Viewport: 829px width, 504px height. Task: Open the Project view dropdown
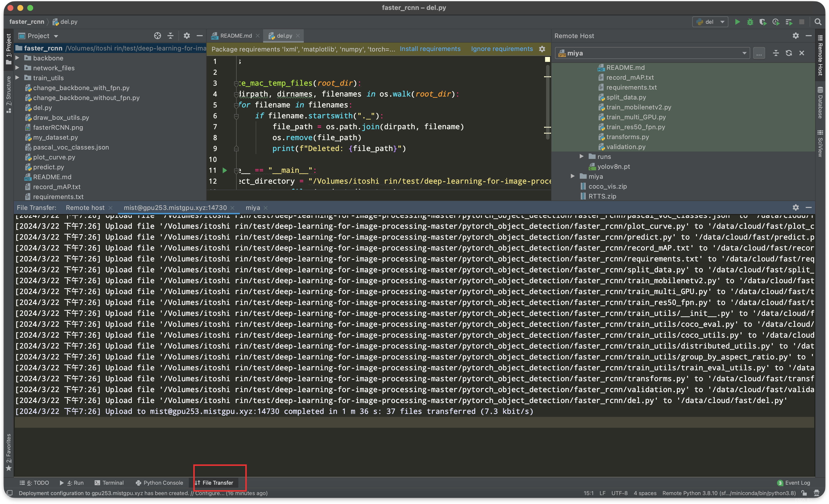pos(56,36)
